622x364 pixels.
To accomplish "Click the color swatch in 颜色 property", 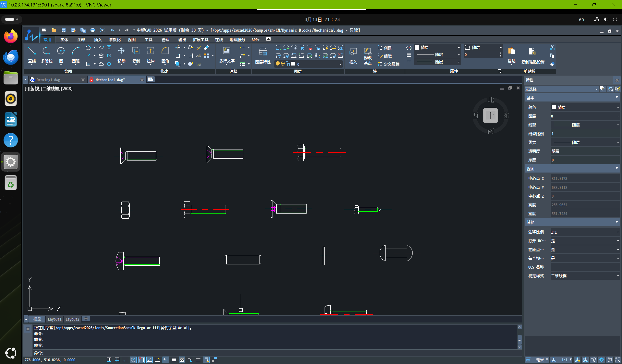I will pos(554,107).
